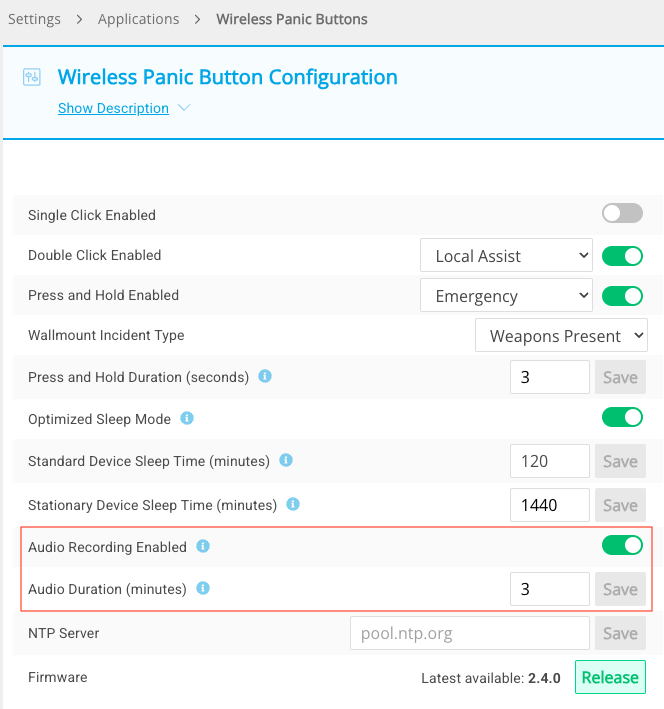Viewport: 664px width, 709px height.
Task: Click info icon beside Audio Recording Enabled
Action: (x=203, y=546)
